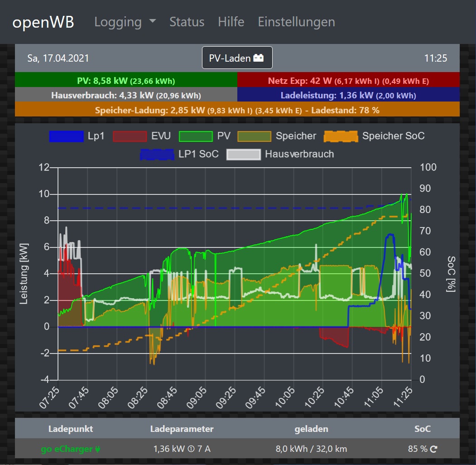Click the PV-Laden charge mode button
This screenshot has height=465, width=476.
click(237, 58)
